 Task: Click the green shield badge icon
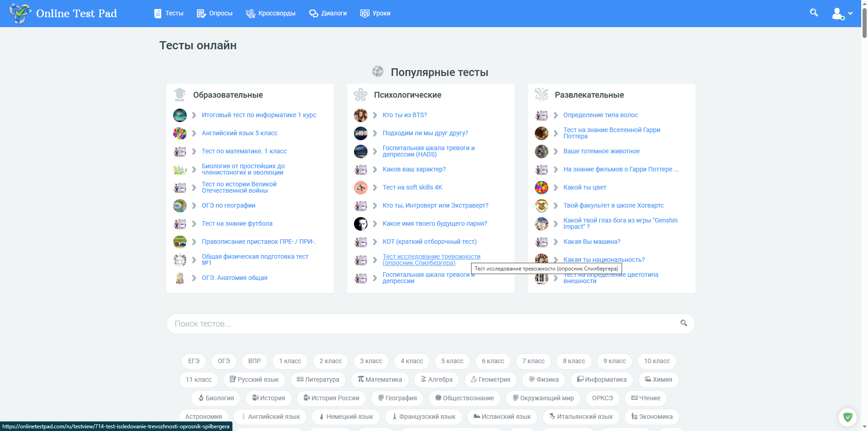[848, 417]
